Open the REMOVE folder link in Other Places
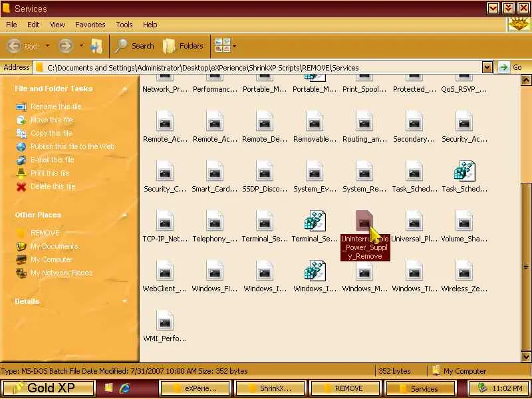The height and width of the screenshot is (399, 532). (x=45, y=233)
